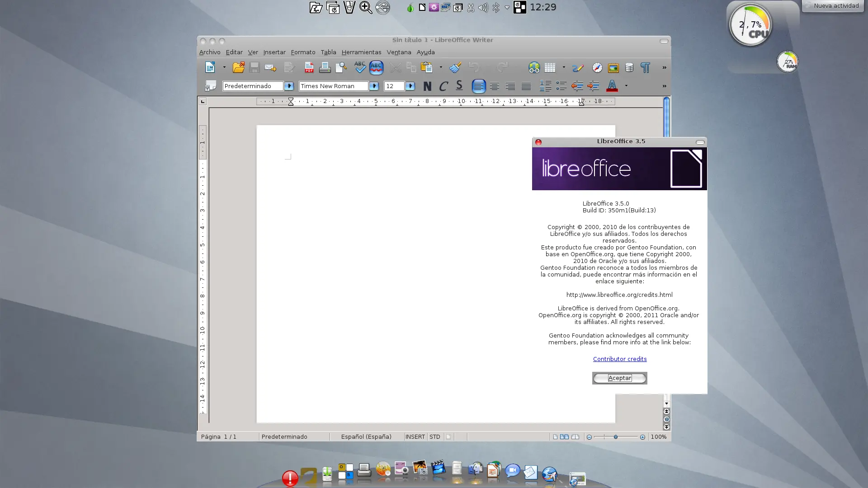Open the Herramientas menu
The image size is (868, 488).
[x=361, y=52]
